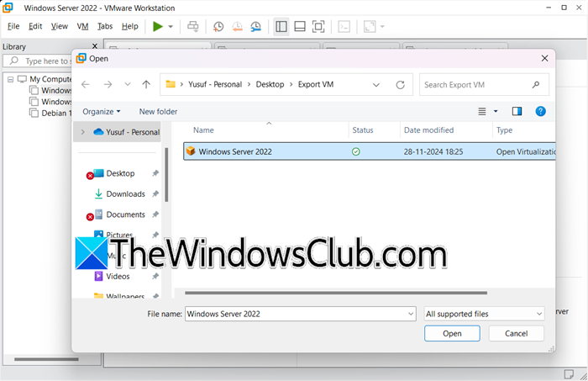The image size is (588, 381).
Task: Open the File name history dropdown arrow
Action: coord(411,315)
